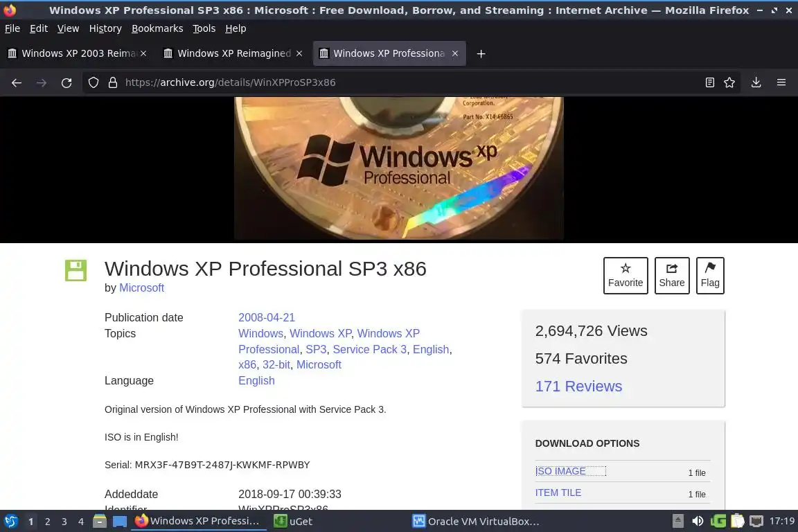Viewport: 798px width, 532px height.
Task: Open the Firefox downloads panel
Action: 756,82
